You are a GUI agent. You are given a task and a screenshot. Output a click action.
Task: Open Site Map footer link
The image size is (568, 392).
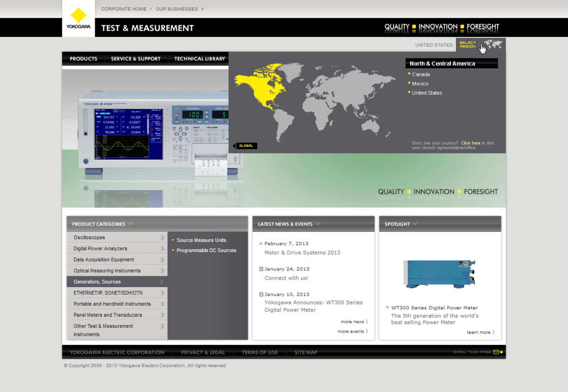coord(306,352)
